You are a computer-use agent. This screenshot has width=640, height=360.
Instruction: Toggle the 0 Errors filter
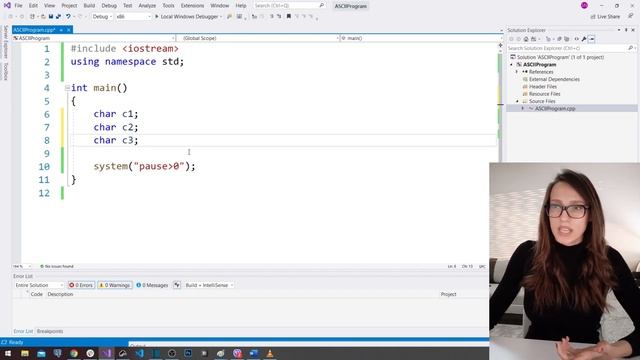coord(82,285)
